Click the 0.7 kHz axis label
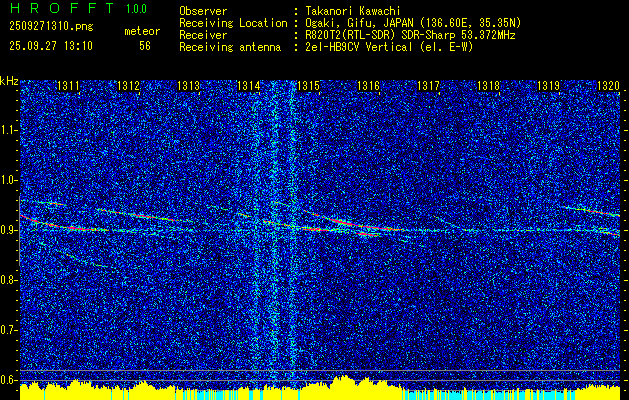Screen dimensions: 629x400 point(9,330)
